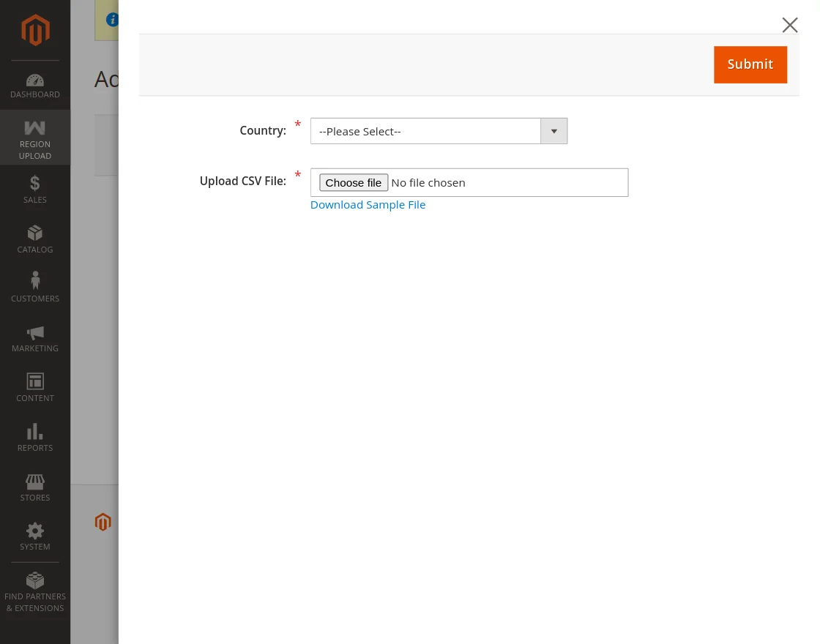Click the Magento logo at sidebar top
Image resolution: width=820 pixels, height=644 pixels.
click(x=34, y=30)
